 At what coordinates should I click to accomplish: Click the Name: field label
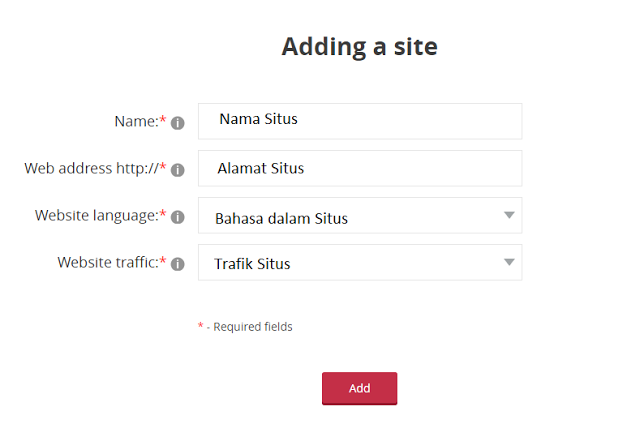136,121
